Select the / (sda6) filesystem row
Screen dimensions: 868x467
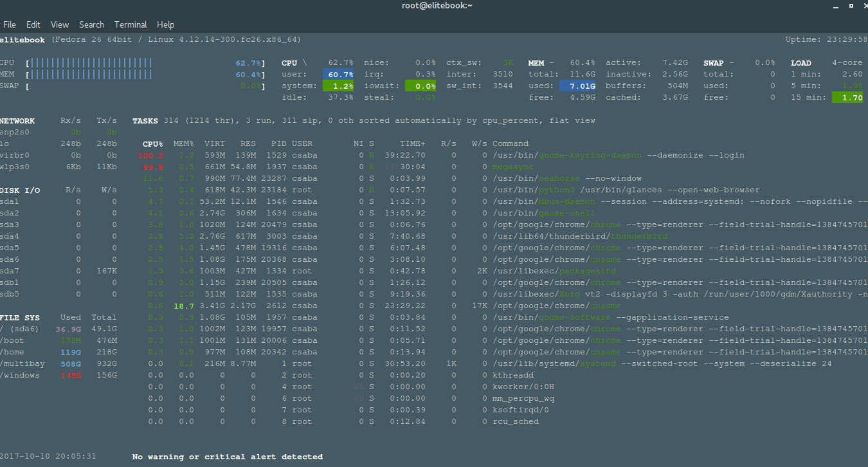(x=59, y=329)
